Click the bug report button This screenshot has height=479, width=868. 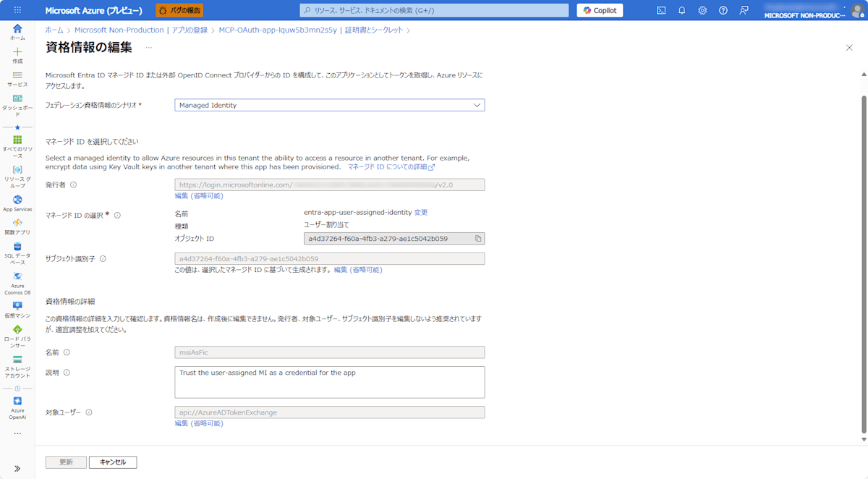pos(179,10)
